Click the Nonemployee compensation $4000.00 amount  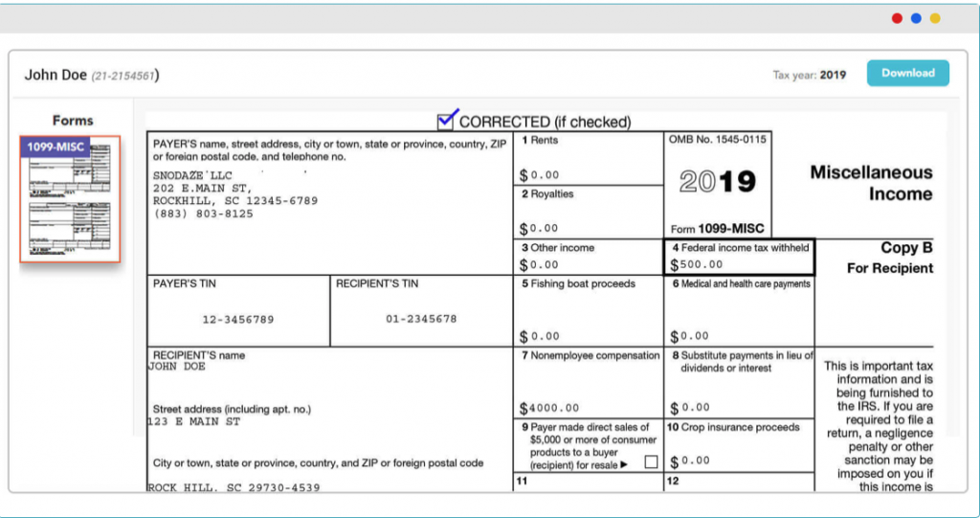(549, 409)
